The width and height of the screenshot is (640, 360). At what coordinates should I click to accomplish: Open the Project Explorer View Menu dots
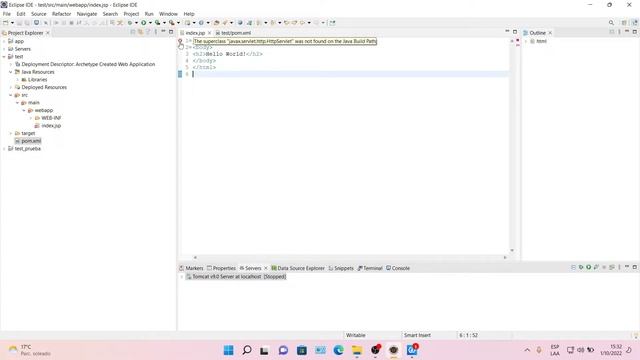pos(156,32)
